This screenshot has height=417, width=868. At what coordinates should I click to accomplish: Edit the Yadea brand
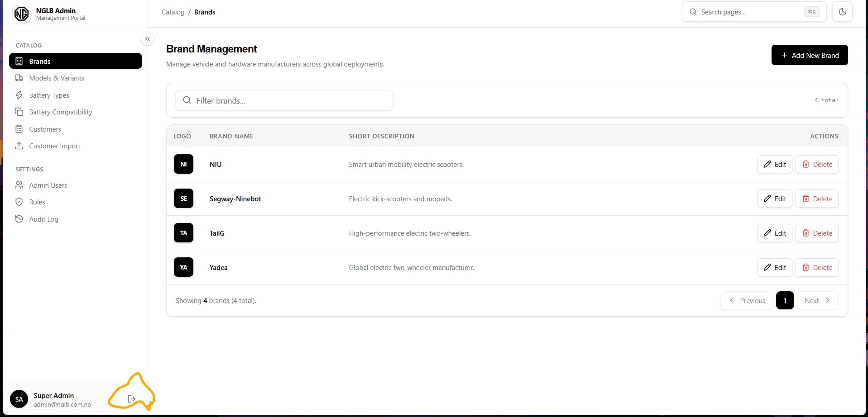click(775, 267)
